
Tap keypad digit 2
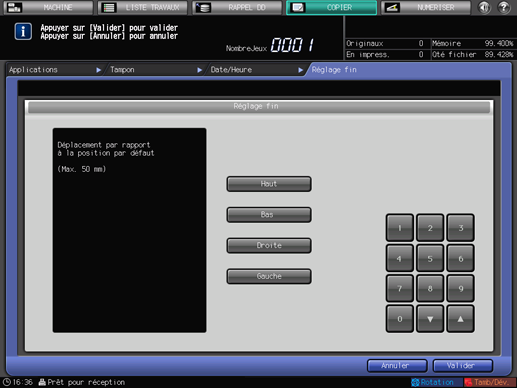pyautogui.click(x=430, y=228)
